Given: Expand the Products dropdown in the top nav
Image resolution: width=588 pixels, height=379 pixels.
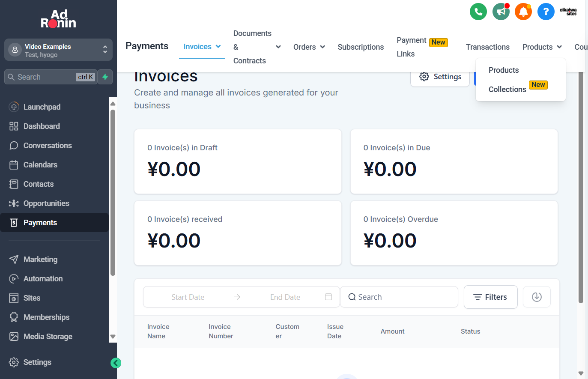Looking at the screenshot, I should click(559, 47).
